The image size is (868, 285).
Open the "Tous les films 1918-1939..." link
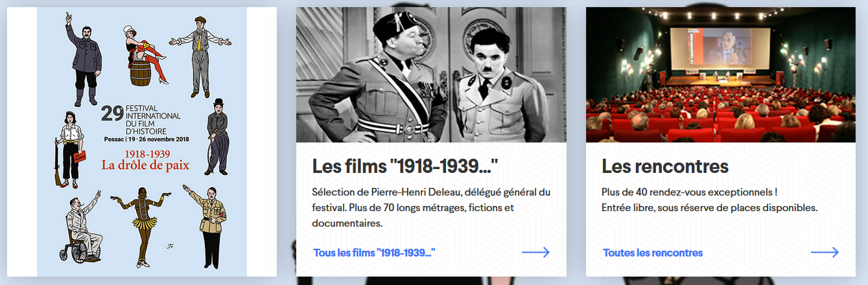pyautogui.click(x=374, y=253)
